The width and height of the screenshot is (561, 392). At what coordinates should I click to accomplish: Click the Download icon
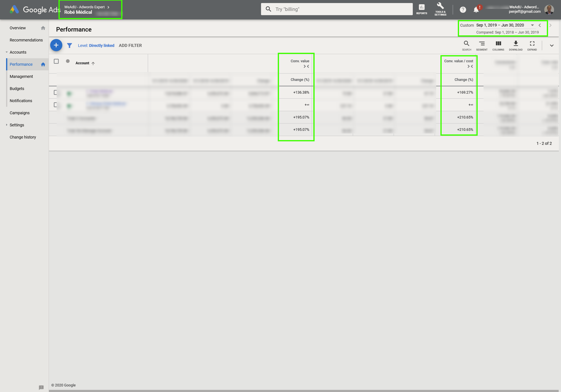pyautogui.click(x=515, y=46)
